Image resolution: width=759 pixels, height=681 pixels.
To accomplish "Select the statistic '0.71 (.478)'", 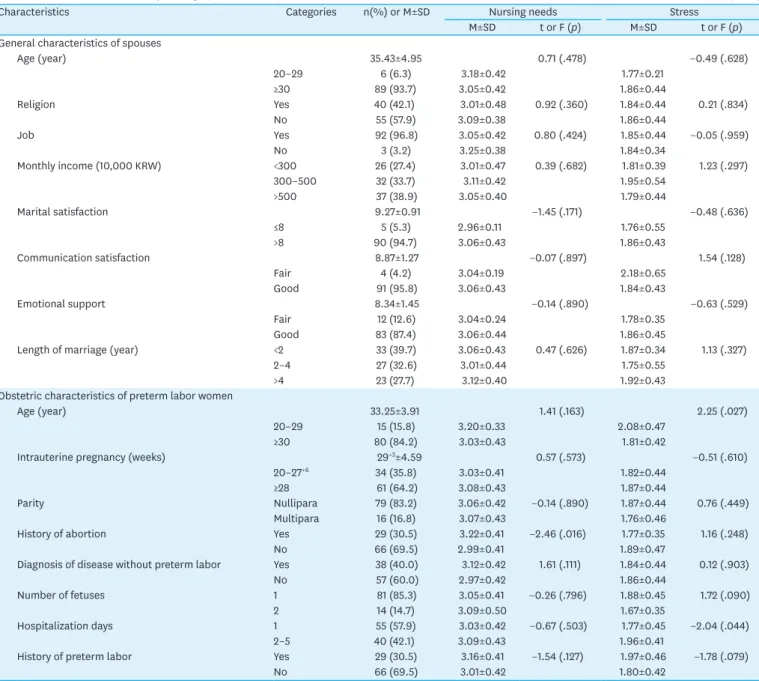I will tap(562, 59).
